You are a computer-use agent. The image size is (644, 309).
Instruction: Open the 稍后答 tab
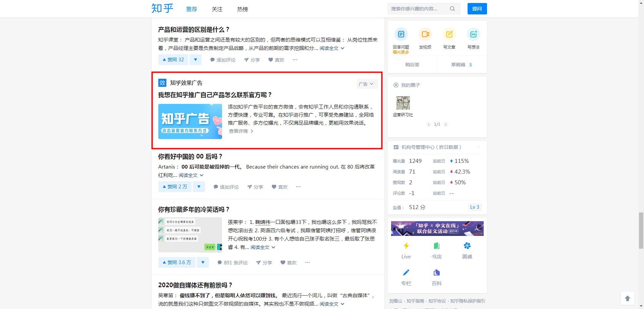[412, 65]
